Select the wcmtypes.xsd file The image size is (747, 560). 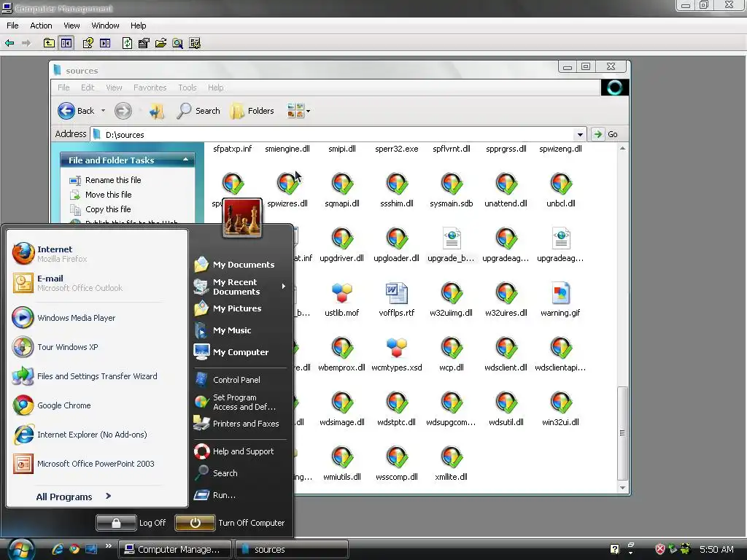(396, 354)
